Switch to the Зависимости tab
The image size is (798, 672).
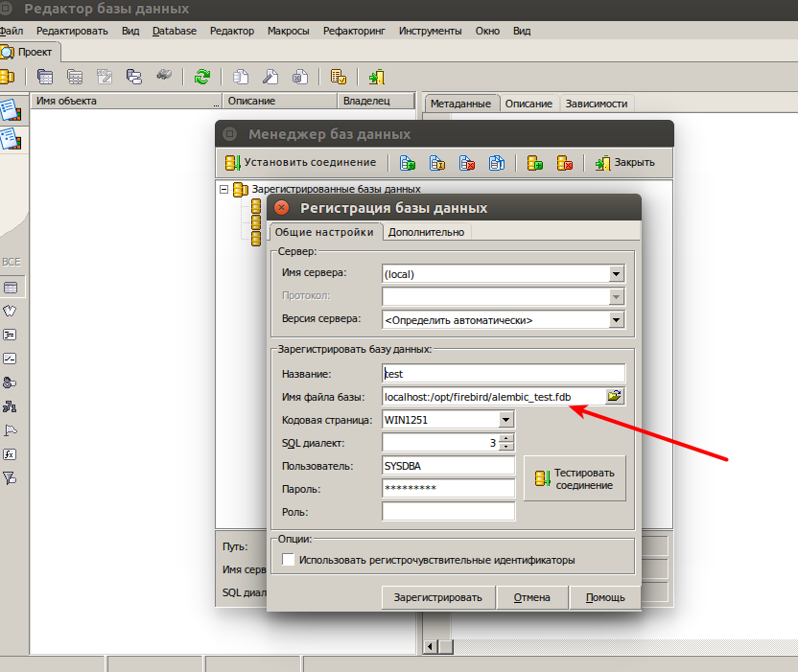tap(596, 104)
